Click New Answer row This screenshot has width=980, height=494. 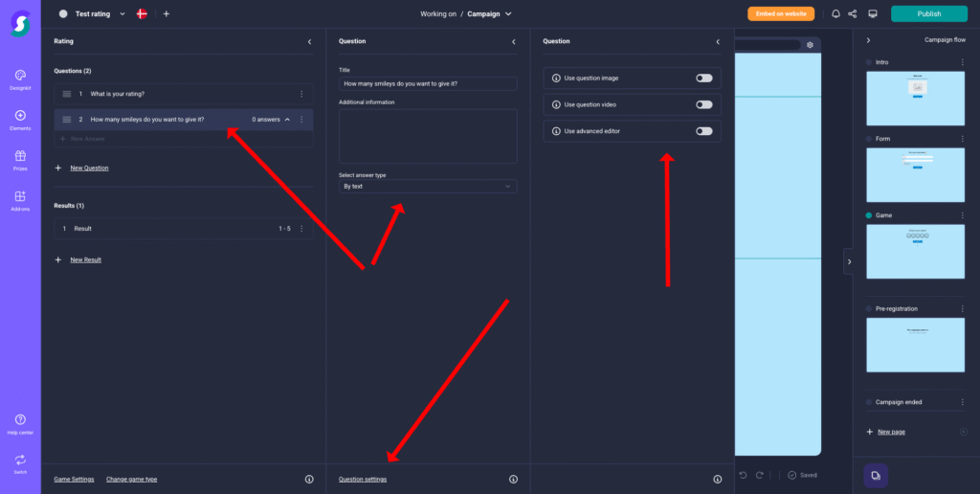[x=184, y=139]
